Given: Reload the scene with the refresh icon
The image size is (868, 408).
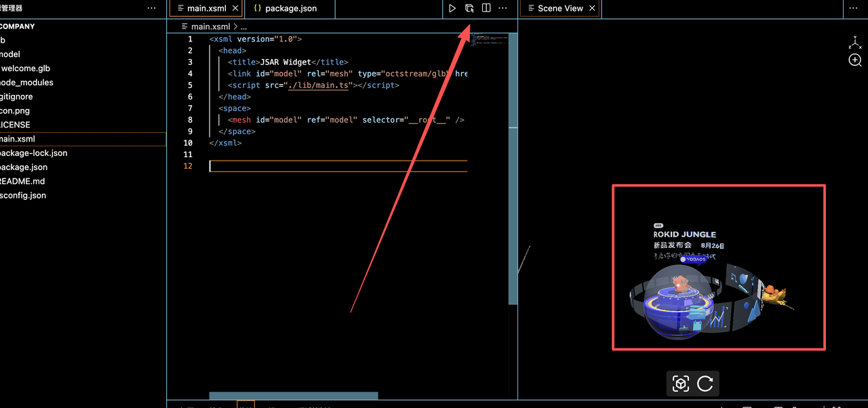Looking at the screenshot, I should [x=705, y=384].
